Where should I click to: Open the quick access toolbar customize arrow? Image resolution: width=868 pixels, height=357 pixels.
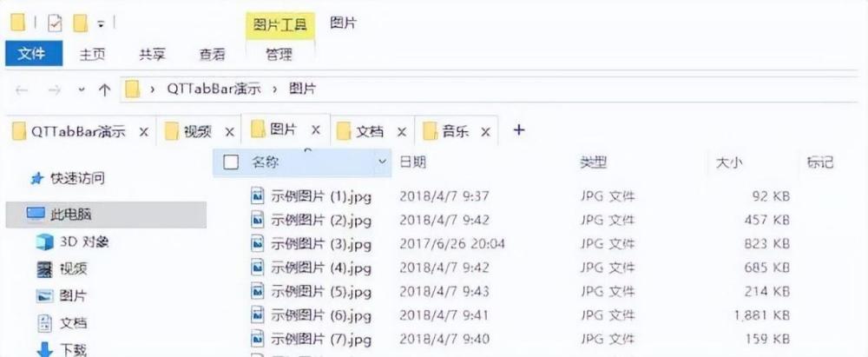click(101, 24)
